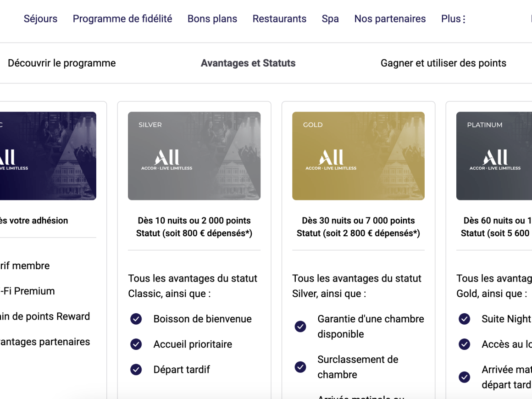Open Programme de fidélité menu
The height and width of the screenshot is (399, 532).
point(122,19)
